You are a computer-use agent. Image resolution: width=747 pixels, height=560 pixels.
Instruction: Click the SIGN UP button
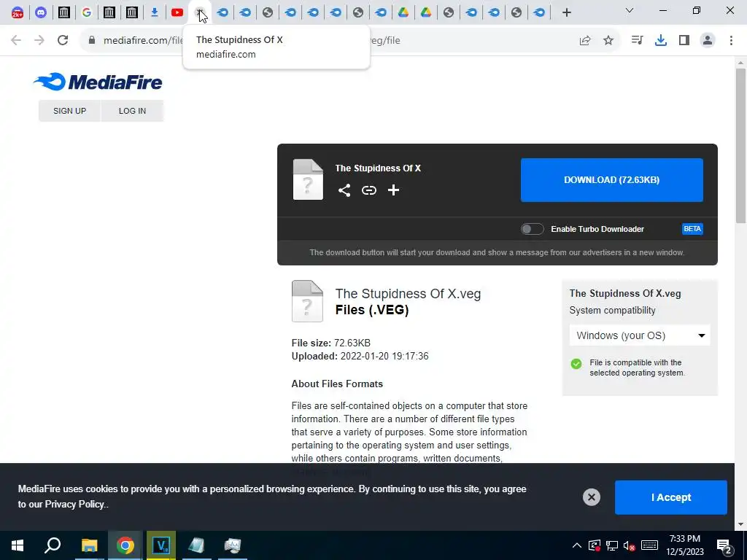coord(69,111)
